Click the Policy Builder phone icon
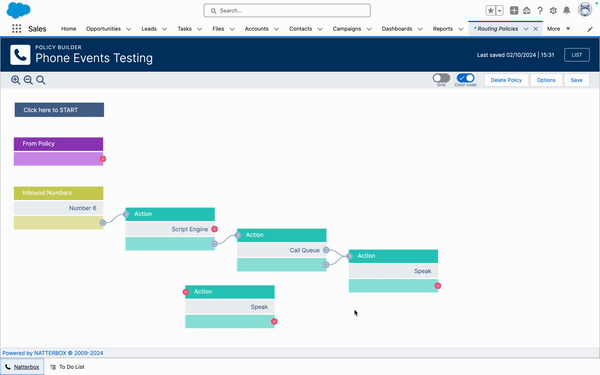This screenshot has width=600, height=375. coord(20,55)
